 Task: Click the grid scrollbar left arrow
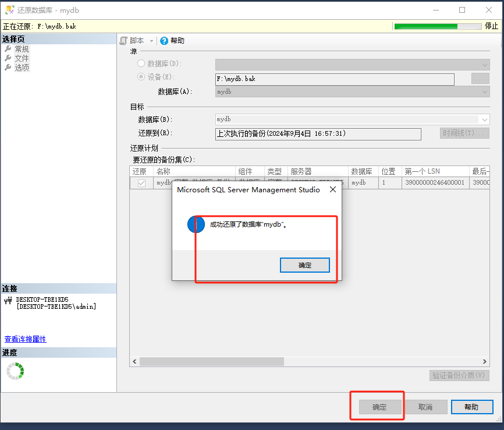pyautogui.click(x=134, y=361)
